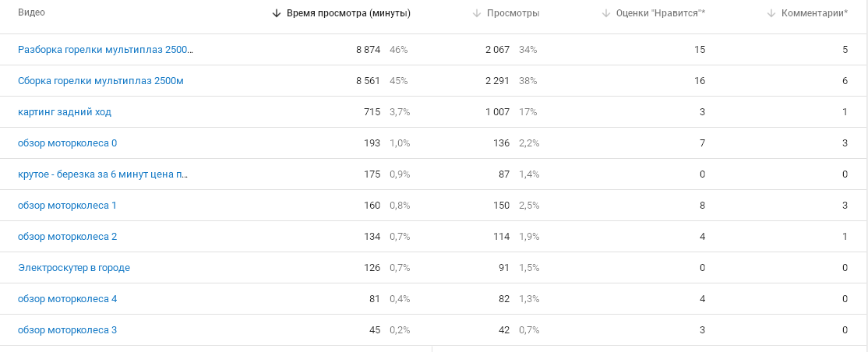Click sort arrow beside Комментарии
The image size is (868, 352).
[771, 13]
